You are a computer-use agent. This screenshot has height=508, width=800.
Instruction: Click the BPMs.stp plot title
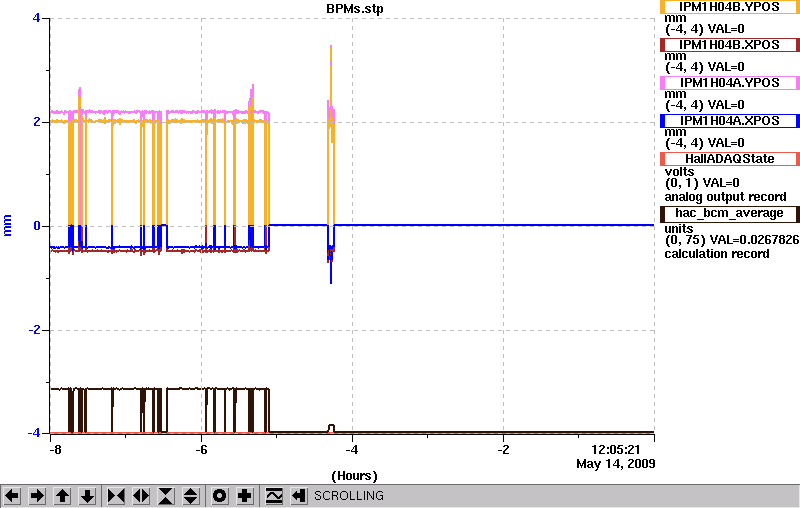(355, 9)
